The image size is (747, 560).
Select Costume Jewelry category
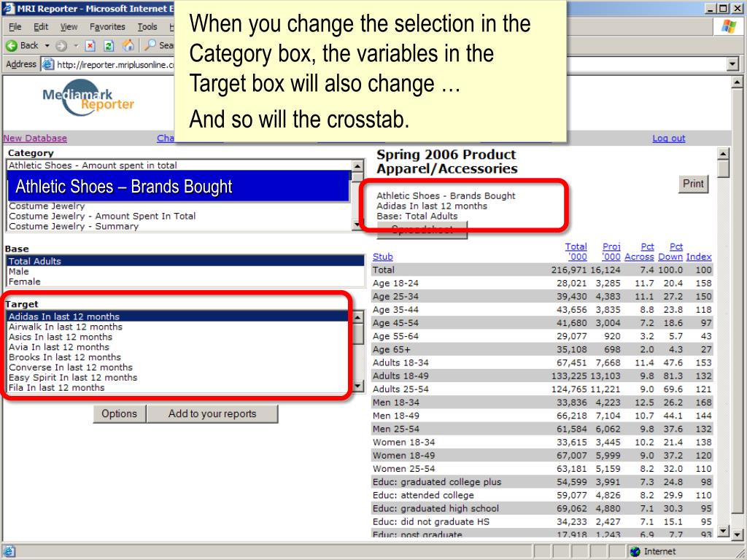(x=179, y=206)
